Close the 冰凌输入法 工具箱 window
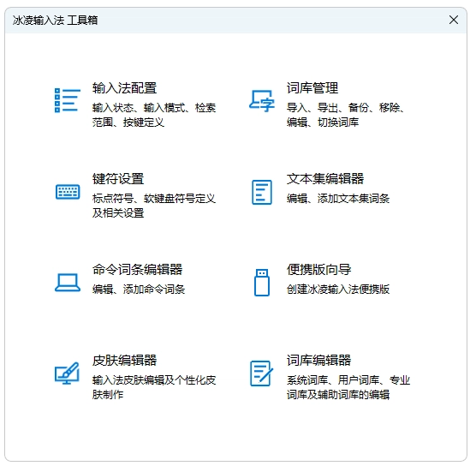The image size is (476, 466). coord(454,20)
